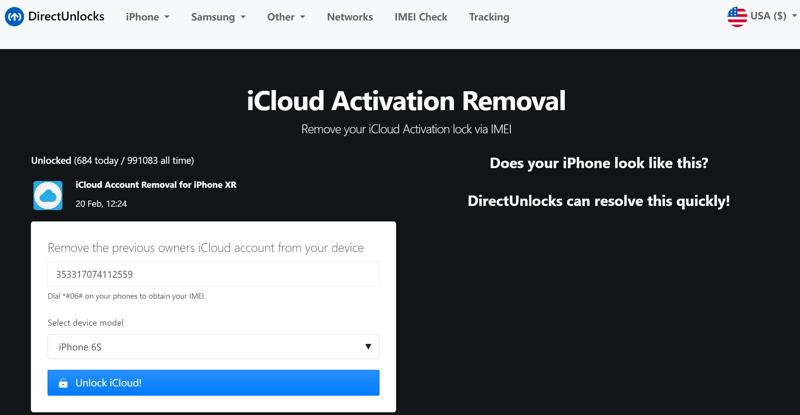This screenshot has height=415, width=800.
Task: Open the IMEI Check page
Action: (x=420, y=17)
